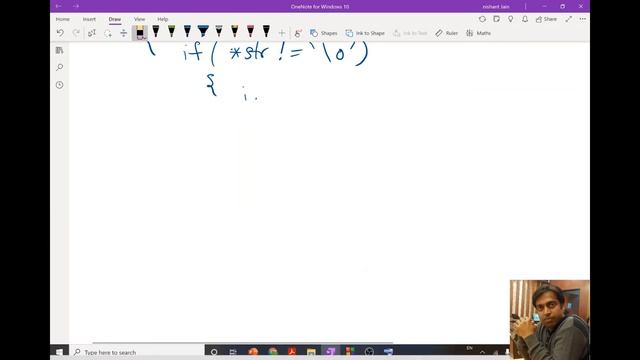The width and height of the screenshot is (640, 360).
Task: Pick the last black pen
Action: [266, 31]
